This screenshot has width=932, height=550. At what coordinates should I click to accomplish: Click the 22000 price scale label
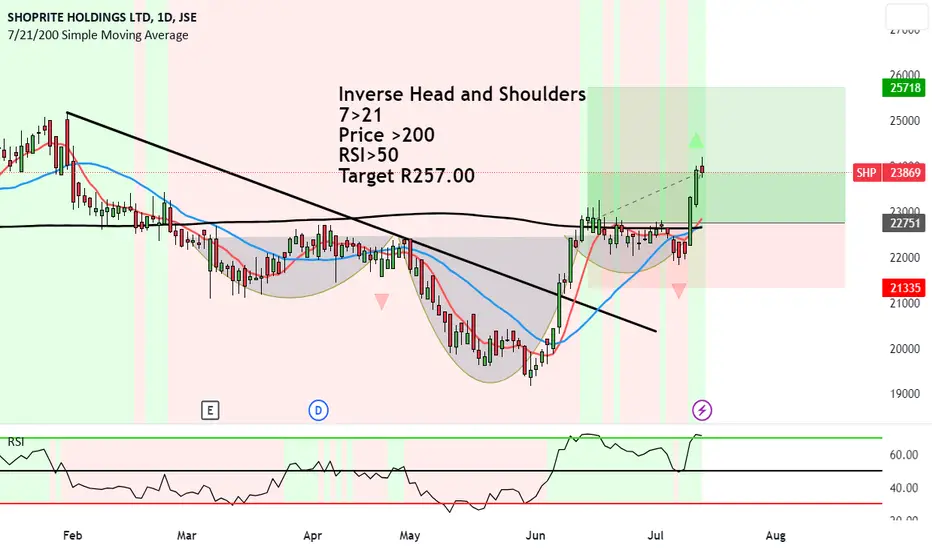904,257
